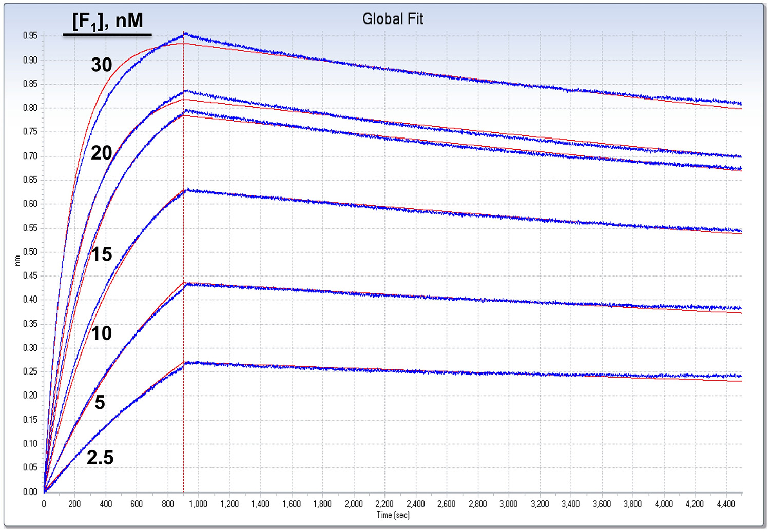The width and height of the screenshot is (770, 532).
Task: Click the "0.40" y-axis tick label
Action: [30, 300]
